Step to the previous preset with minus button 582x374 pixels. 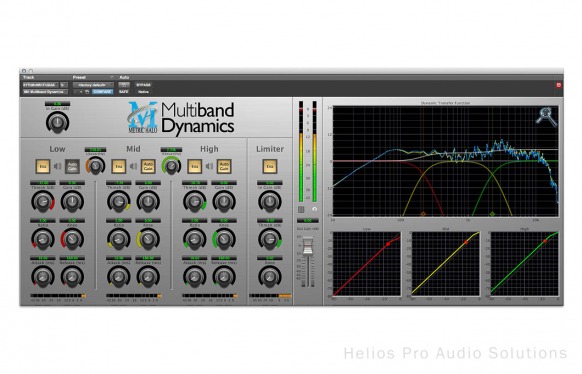pos(76,92)
